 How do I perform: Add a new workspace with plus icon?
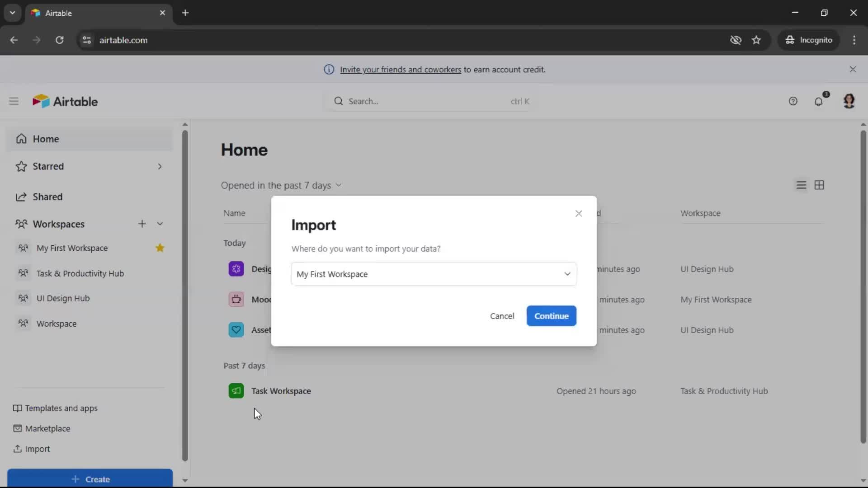[142, 224]
